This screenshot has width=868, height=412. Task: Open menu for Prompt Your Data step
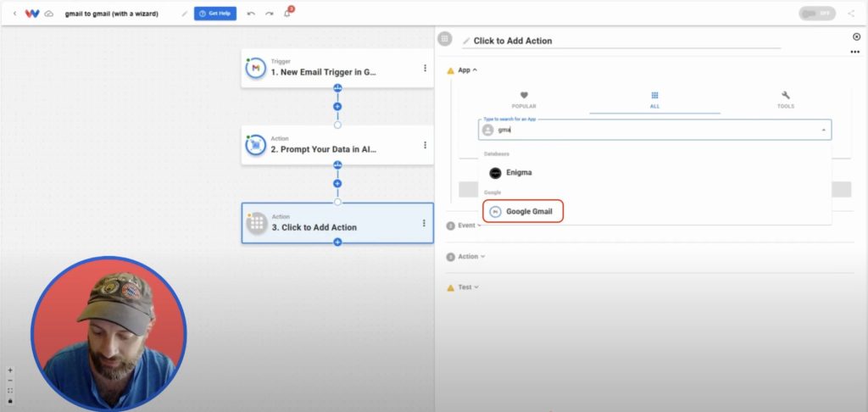click(425, 145)
